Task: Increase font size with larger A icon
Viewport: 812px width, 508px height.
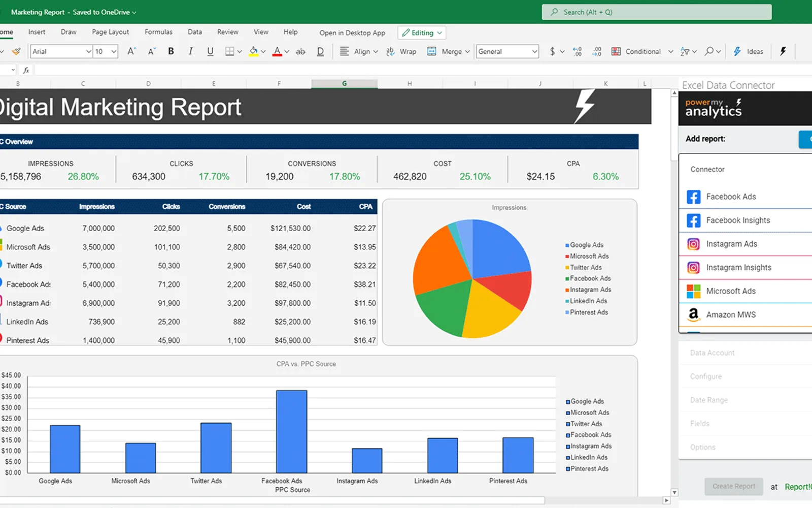Action: point(131,51)
